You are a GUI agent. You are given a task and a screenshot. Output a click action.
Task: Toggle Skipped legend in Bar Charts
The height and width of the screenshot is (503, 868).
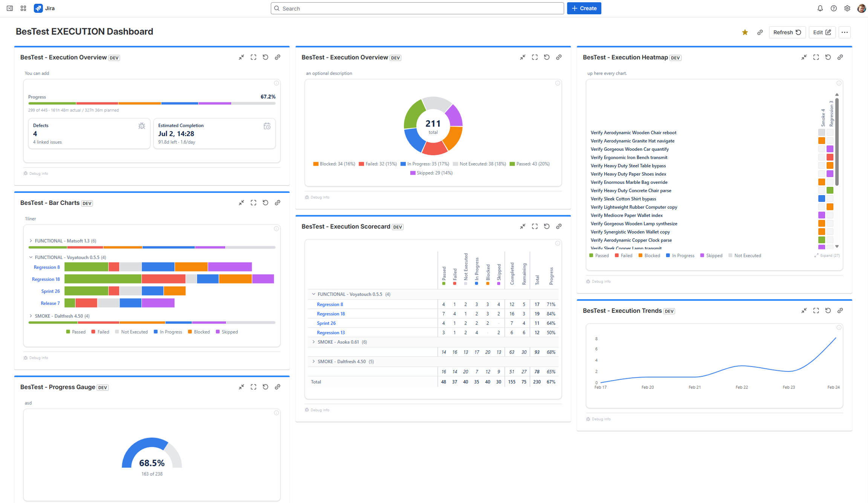[x=227, y=332]
